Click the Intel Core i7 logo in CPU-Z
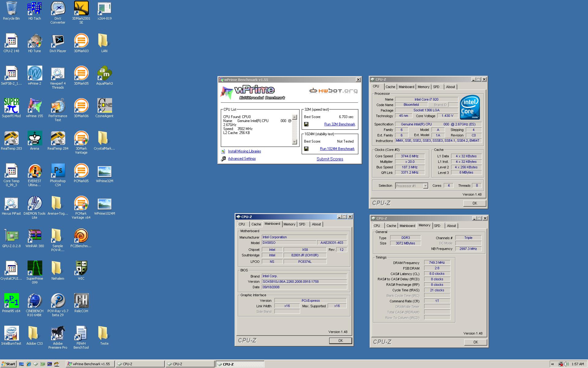Image resolution: width=588 pixels, height=368 pixels. click(x=470, y=107)
